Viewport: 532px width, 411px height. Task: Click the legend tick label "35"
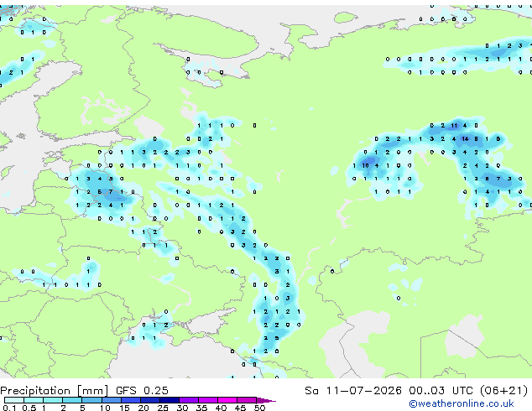click(201, 408)
